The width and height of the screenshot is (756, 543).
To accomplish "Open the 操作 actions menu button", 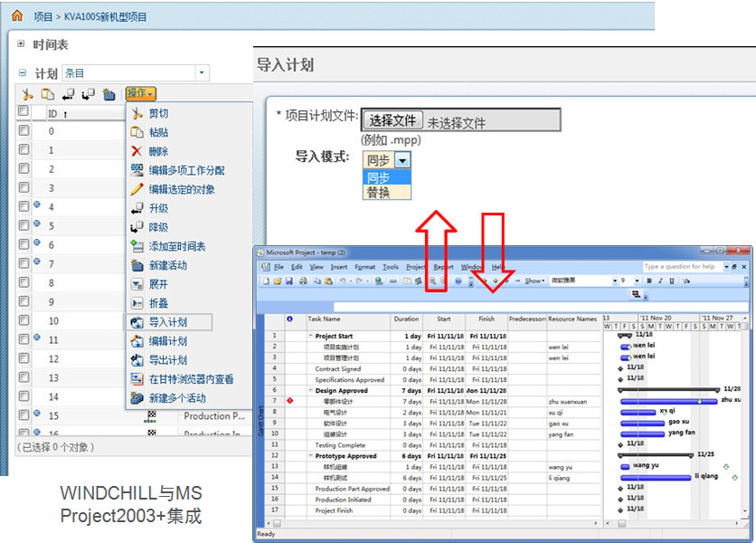I will tap(140, 93).
